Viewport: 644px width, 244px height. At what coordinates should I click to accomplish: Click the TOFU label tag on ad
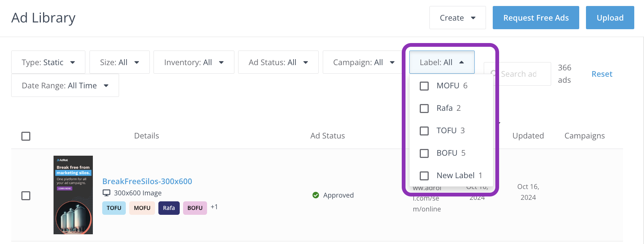click(114, 208)
